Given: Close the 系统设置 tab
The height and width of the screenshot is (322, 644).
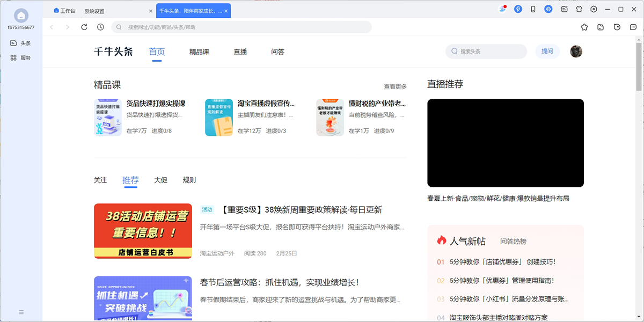Looking at the screenshot, I should [x=150, y=11].
